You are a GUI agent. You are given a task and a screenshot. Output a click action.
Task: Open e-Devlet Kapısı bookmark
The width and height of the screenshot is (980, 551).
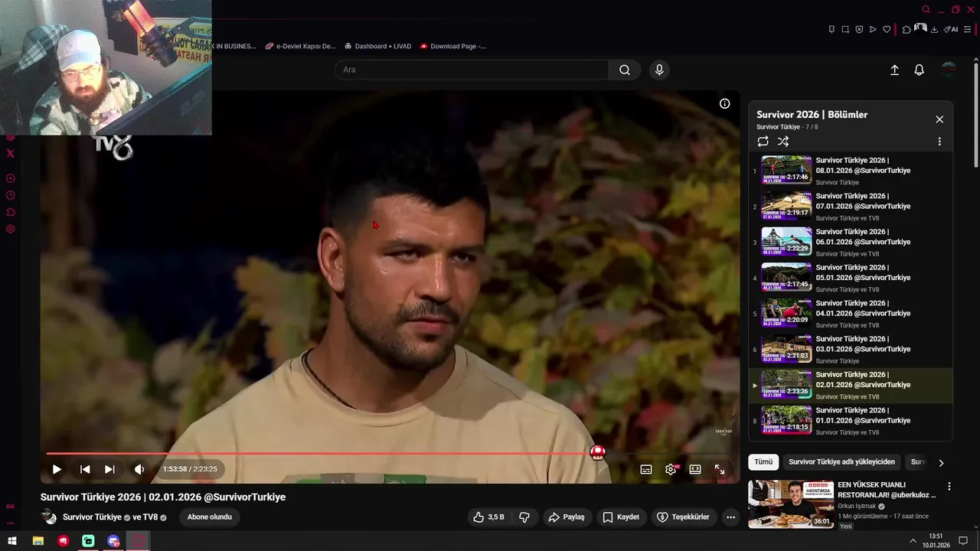300,46
